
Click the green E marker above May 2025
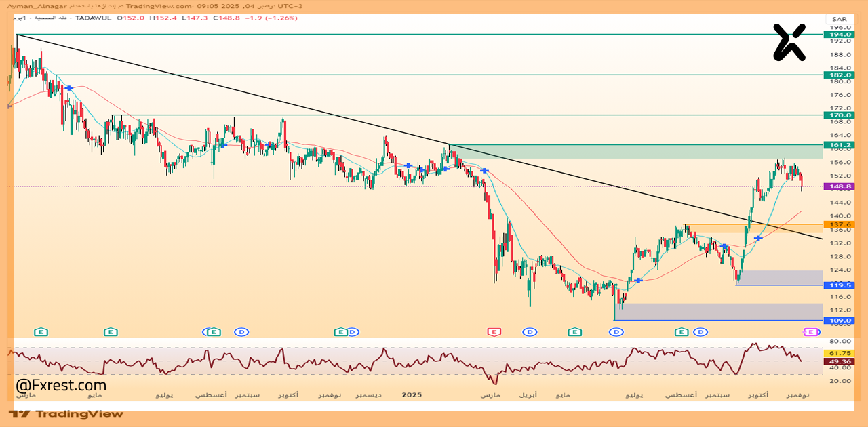pyautogui.click(x=574, y=332)
